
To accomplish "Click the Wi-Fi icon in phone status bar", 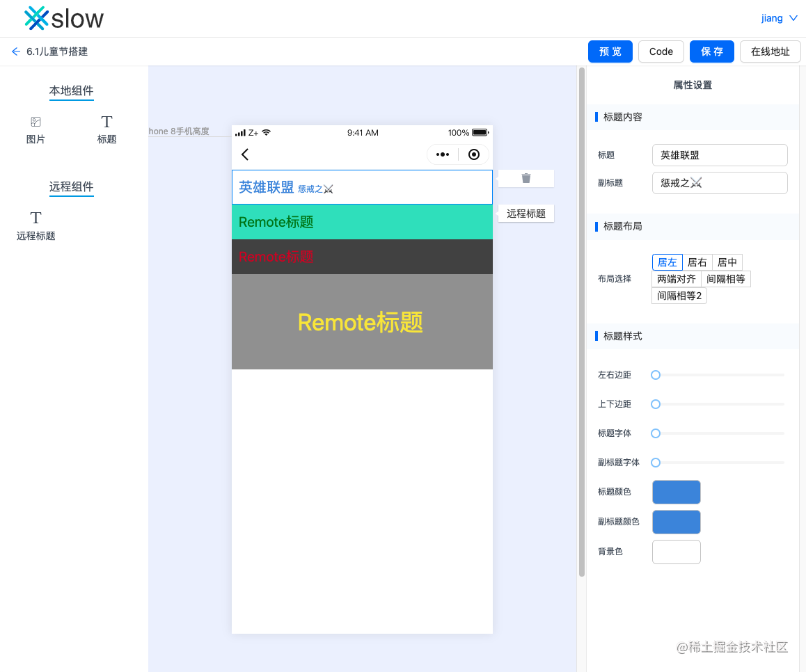I will tap(267, 133).
